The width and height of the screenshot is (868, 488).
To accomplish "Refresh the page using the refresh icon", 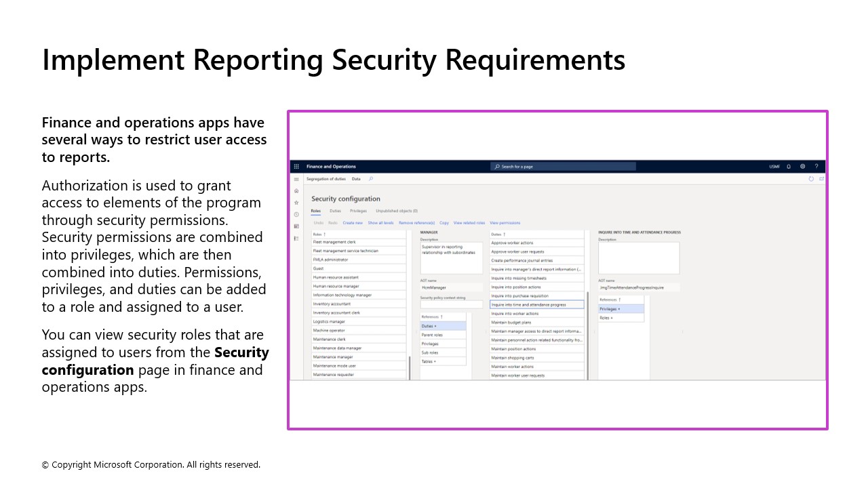I will pyautogui.click(x=811, y=178).
